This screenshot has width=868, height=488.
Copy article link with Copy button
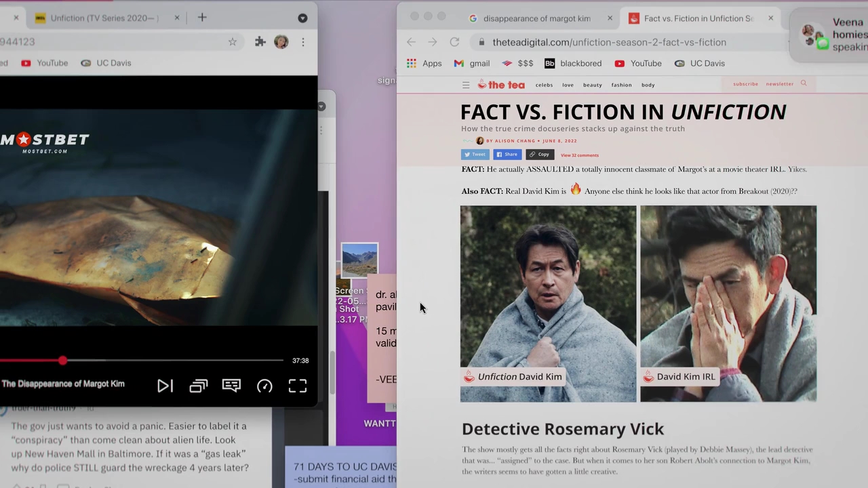pyautogui.click(x=540, y=155)
